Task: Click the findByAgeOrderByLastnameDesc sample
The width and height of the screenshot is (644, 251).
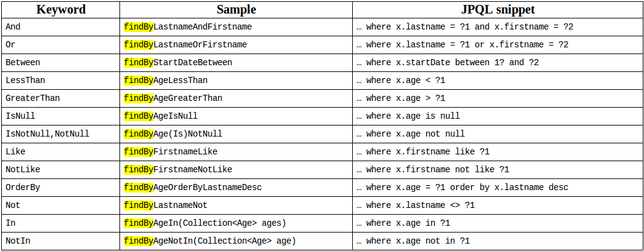Action: click(193, 188)
